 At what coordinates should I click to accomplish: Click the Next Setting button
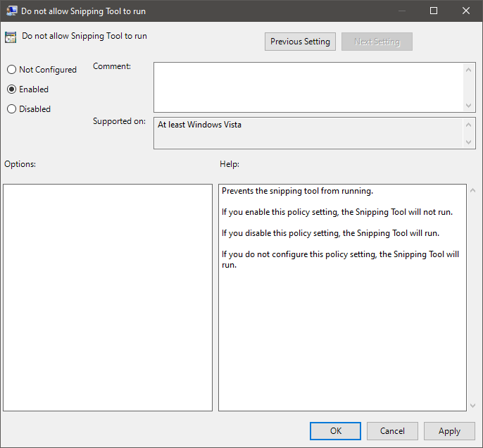pos(377,42)
